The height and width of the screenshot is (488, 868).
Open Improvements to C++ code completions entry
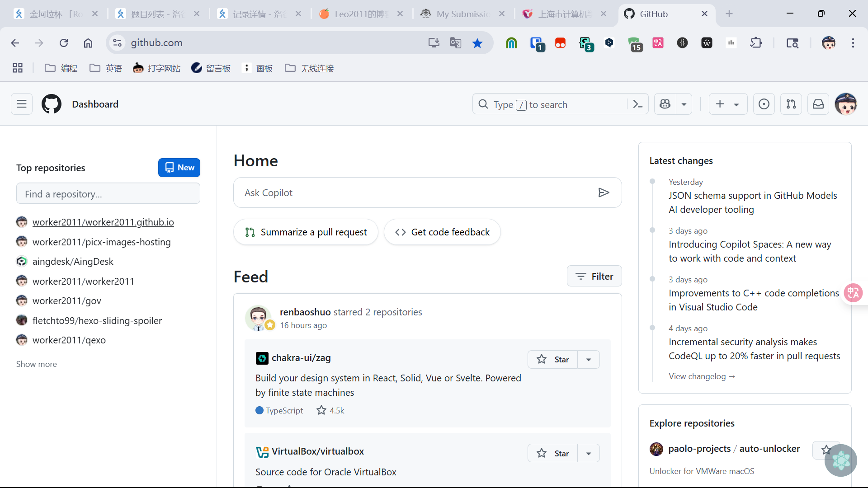pyautogui.click(x=754, y=300)
